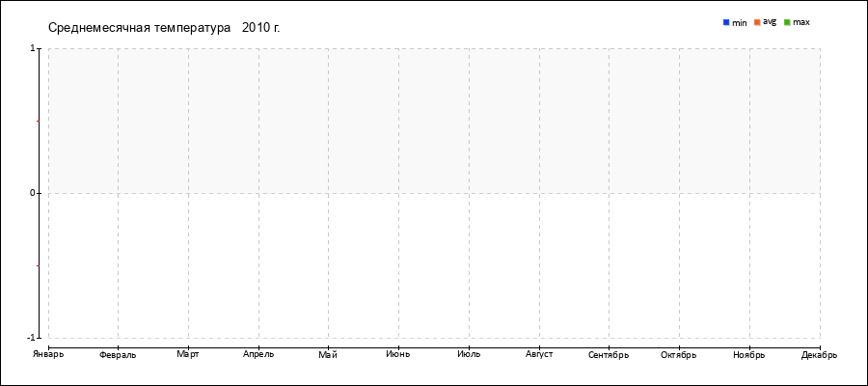Image resolution: width=868 pixels, height=386 pixels.
Task: Click the orange avg legend swatch
Action: 757,22
